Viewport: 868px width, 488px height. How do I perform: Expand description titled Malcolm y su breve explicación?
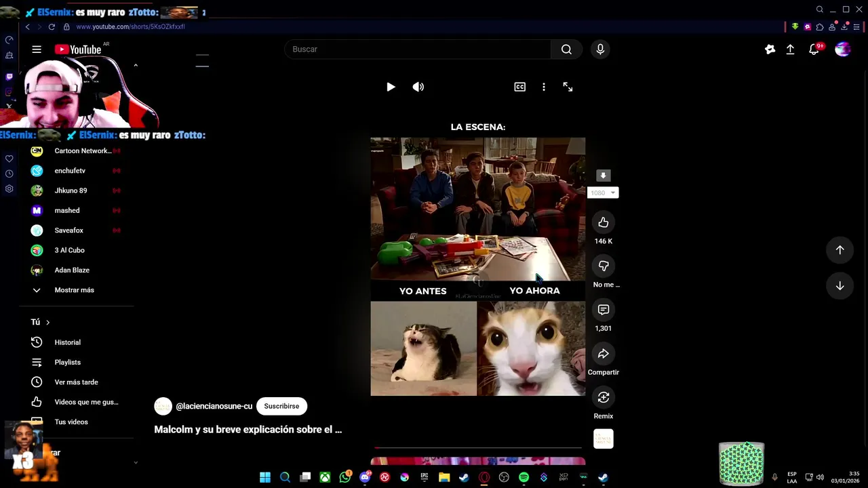click(x=248, y=430)
